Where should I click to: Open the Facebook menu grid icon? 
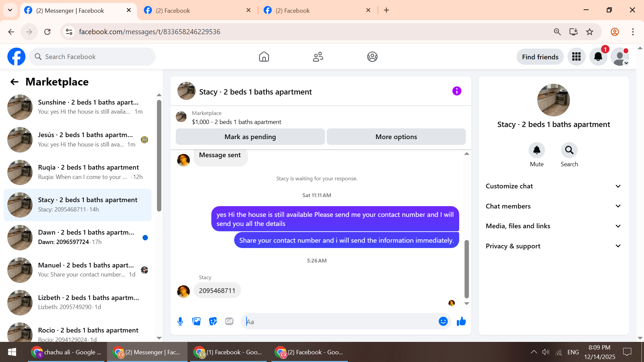576,57
